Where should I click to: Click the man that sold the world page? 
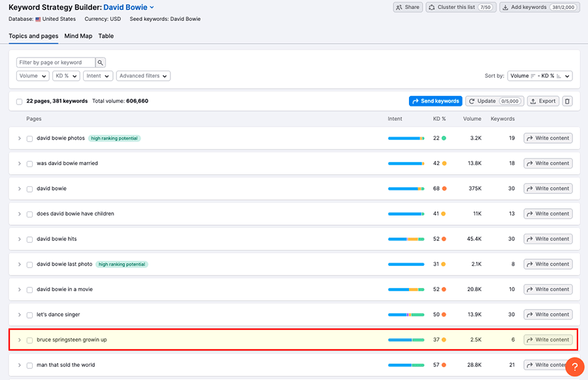click(x=65, y=365)
